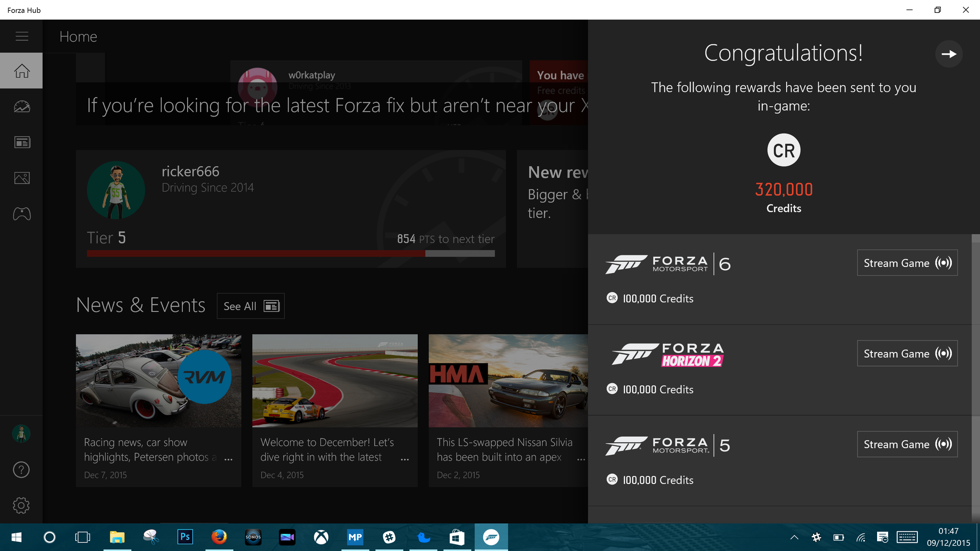This screenshot has height=551, width=980.
Task: Expand options on Nissan Silvia card
Action: click(x=581, y=460)
